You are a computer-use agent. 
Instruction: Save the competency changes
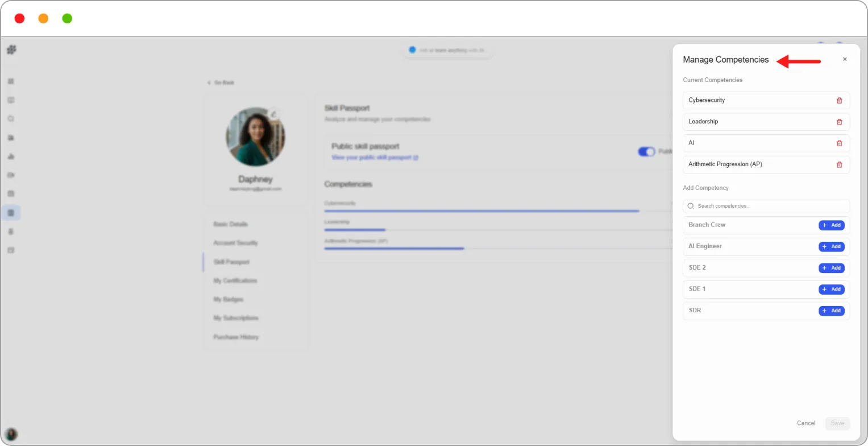[837, 423]
